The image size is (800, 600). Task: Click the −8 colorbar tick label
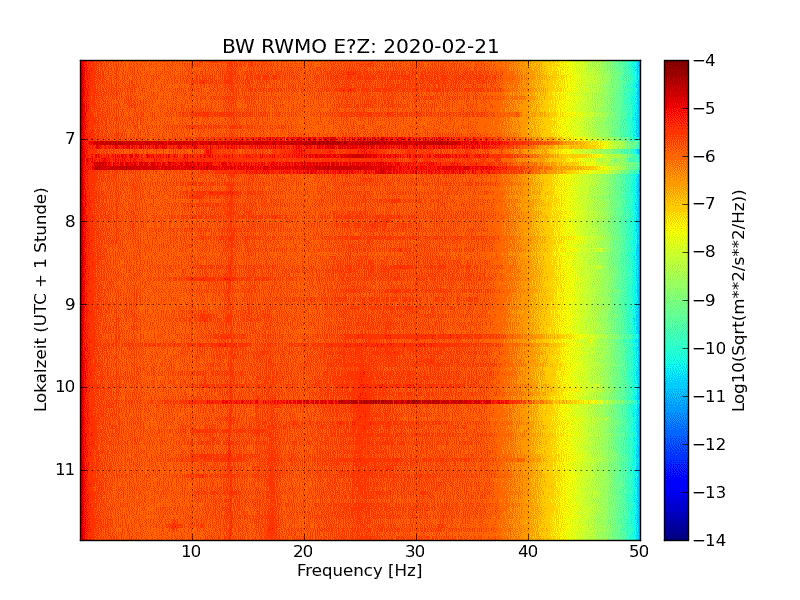705,252
